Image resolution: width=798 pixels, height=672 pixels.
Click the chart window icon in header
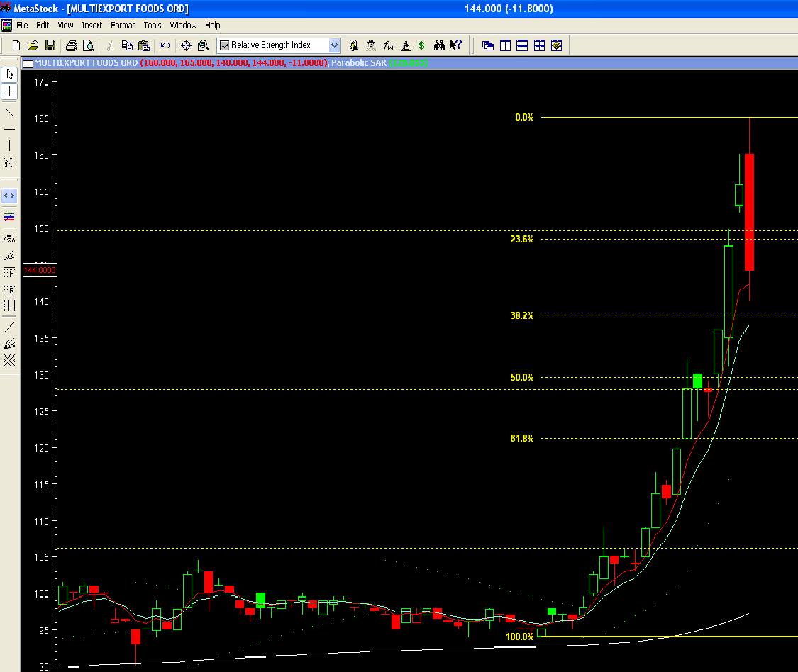(28, 63)
